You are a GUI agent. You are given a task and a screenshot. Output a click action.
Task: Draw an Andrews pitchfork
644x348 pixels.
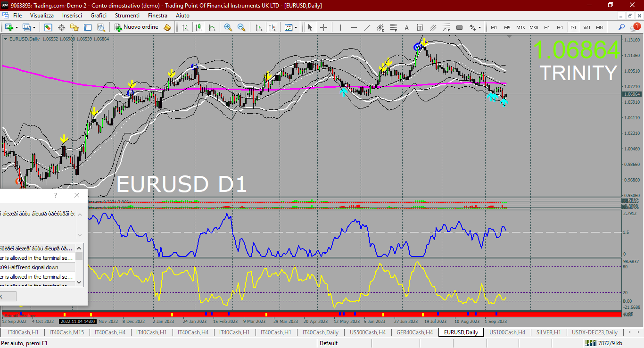pos(433,27)
